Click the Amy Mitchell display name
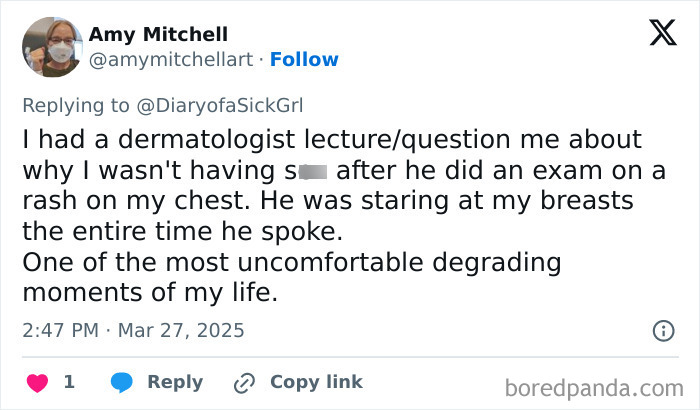Screen dimensions: 700x410 [158, 34]
